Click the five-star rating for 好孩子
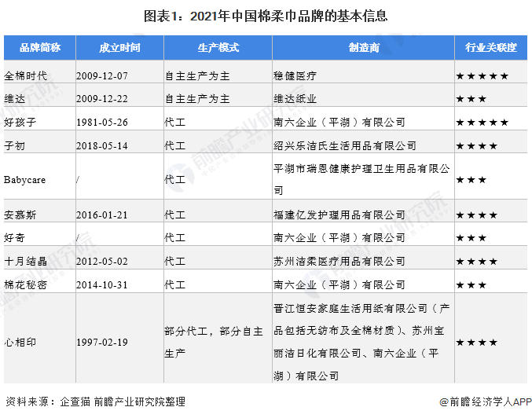Screen dimensions: 532x418 (x=482, y=123)
